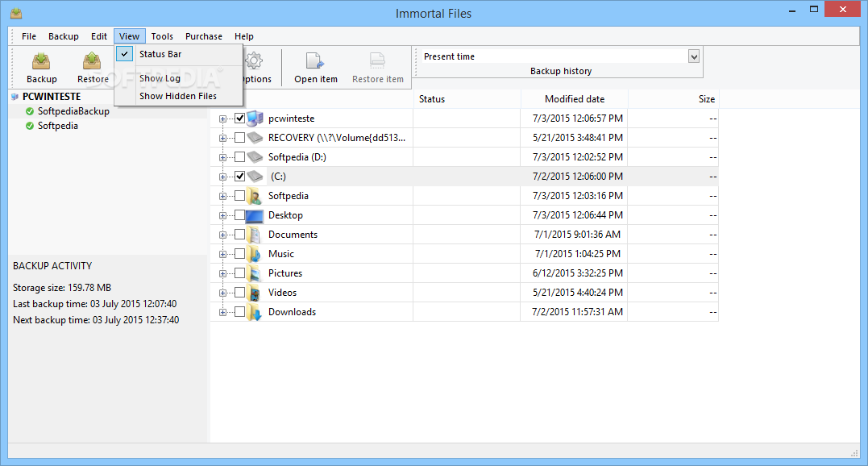The height and width of the screenshot is (466, 868).
Task: Choose Show Log from View menu
Action: click(178, 78)
